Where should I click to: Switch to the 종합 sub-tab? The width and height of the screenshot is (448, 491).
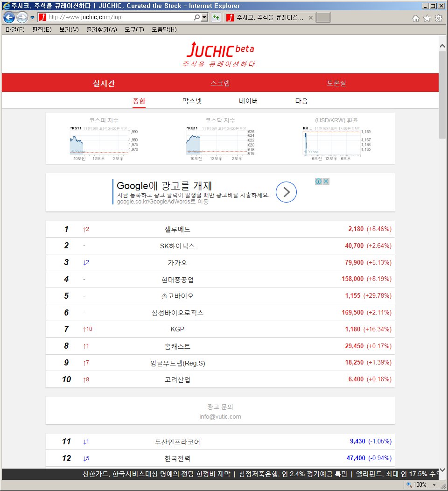(139, 101)
